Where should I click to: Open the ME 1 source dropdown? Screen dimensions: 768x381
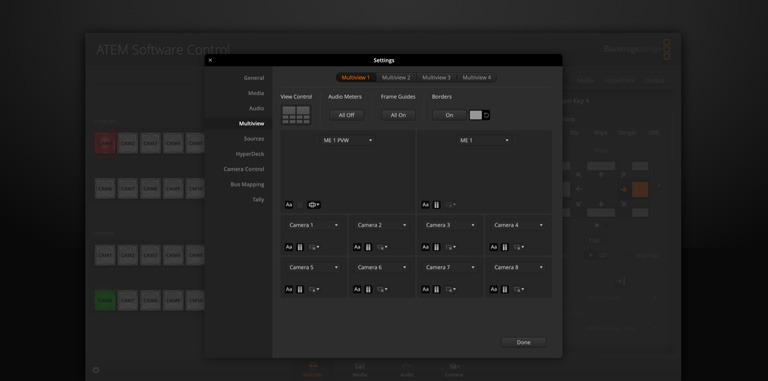[x=484, y=140]
